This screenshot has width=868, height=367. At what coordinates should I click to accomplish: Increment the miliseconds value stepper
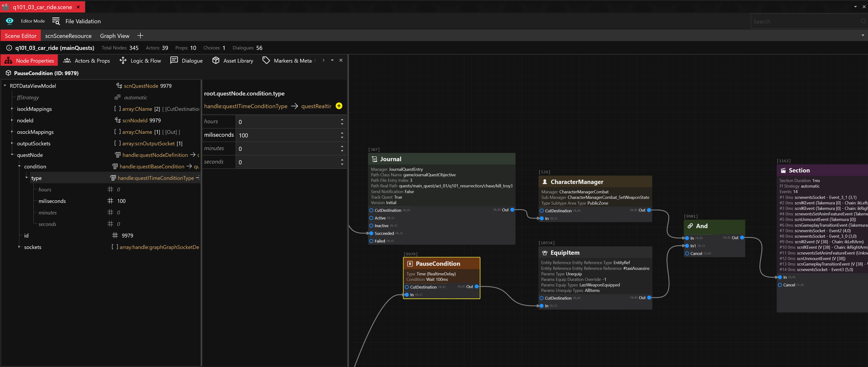click(342, 133)
